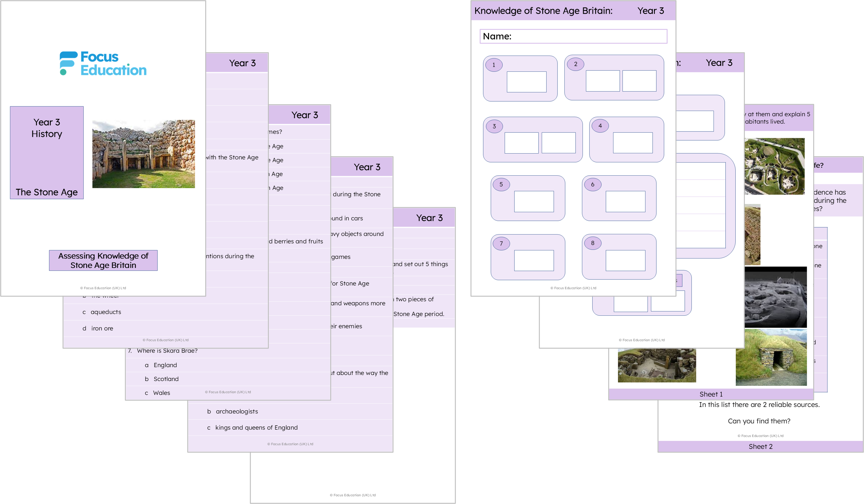The height and width of the screenshot is (504, 864).
Task: Click left answer box in question 2 panel
Action: 603,81
